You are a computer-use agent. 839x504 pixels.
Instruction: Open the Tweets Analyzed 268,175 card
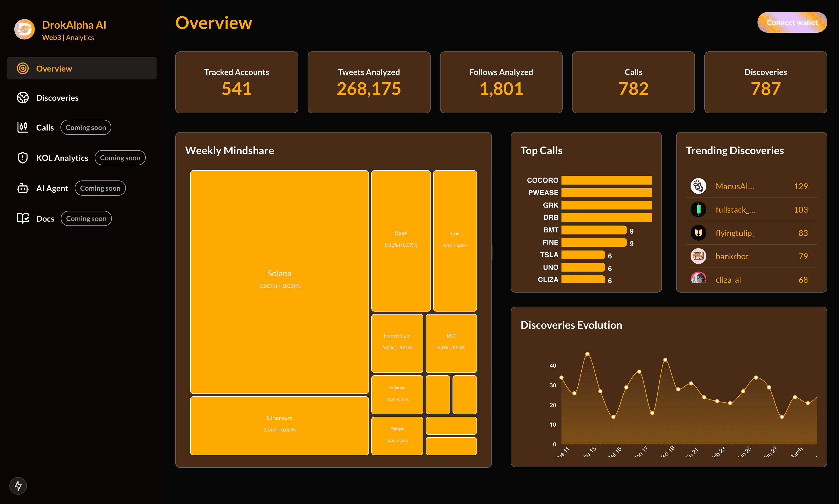click(369, 82)
